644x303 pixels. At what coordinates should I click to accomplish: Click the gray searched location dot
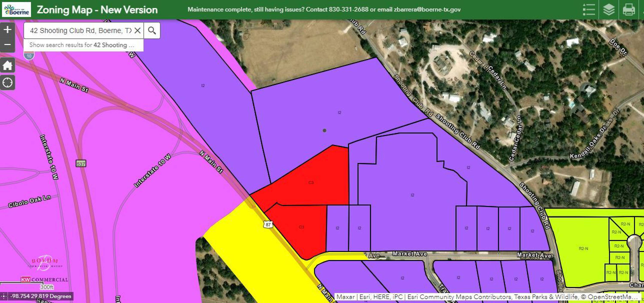coord(324,131)
